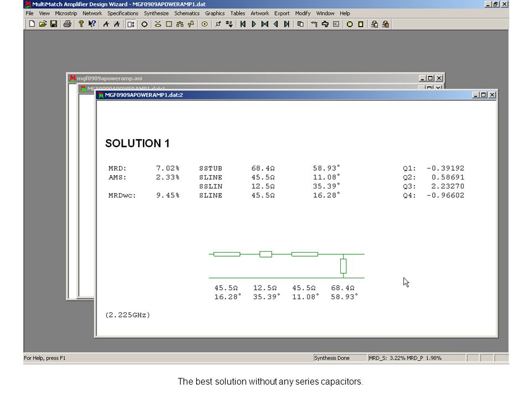Viewport: 532px width, 399px height.
Task: Open the View menu
Action: click(x=44, y=13)
